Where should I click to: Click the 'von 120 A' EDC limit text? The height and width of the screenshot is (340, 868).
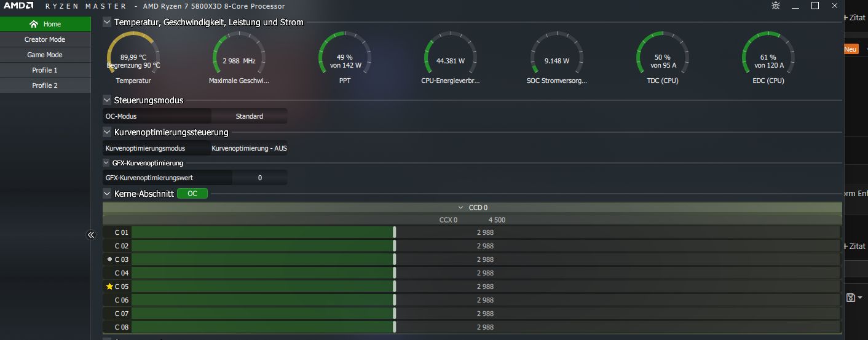pyautogui.click(x=768, y=65)
